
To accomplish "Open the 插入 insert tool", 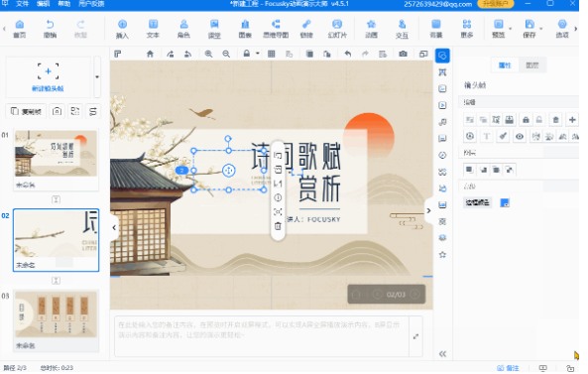I will (x=122, y=29).
